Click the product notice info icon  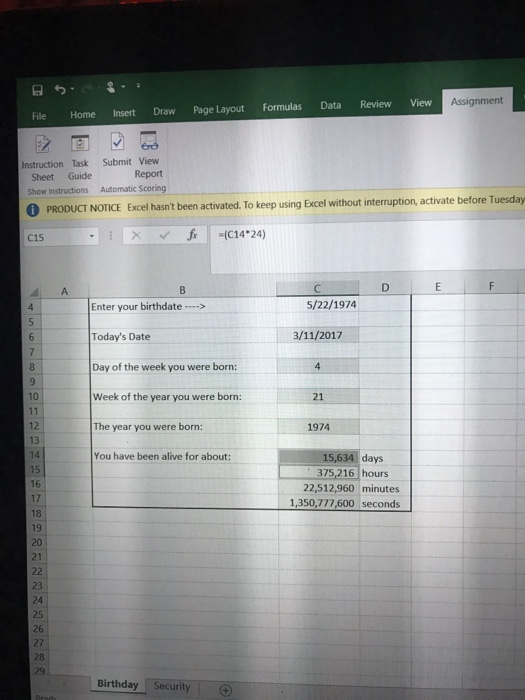coord(33,210)
